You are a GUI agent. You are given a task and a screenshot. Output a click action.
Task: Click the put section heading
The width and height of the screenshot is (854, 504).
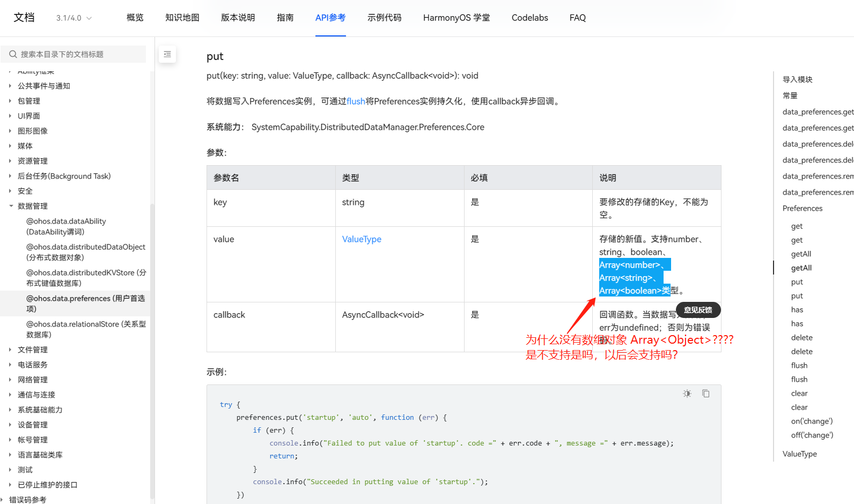tap(215, 56)
